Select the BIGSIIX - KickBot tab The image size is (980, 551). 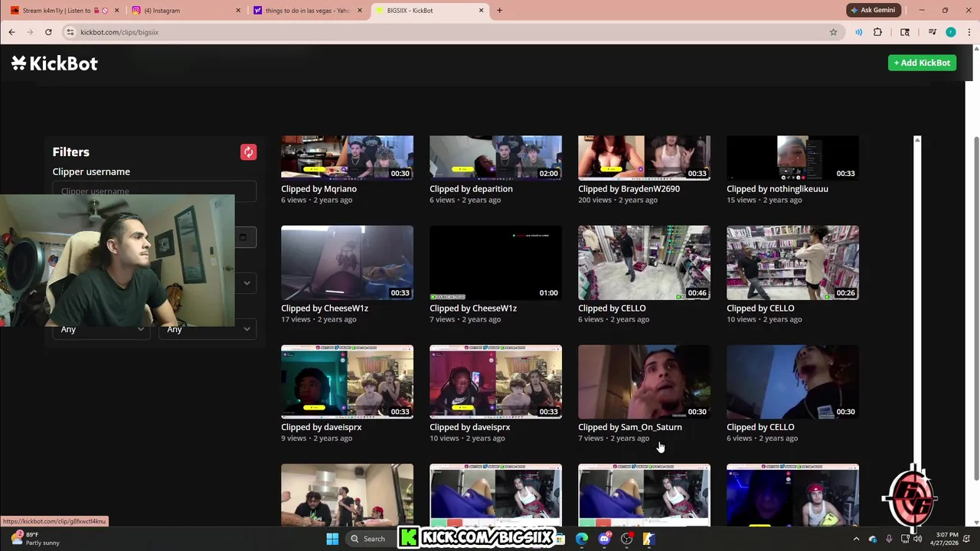(429, 10)
